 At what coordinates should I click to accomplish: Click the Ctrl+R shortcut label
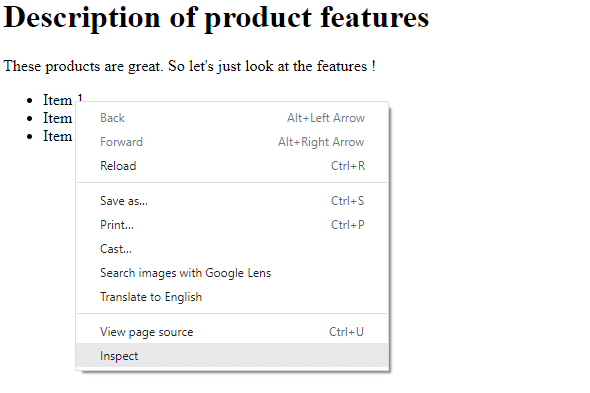click(x=348, y=166)
